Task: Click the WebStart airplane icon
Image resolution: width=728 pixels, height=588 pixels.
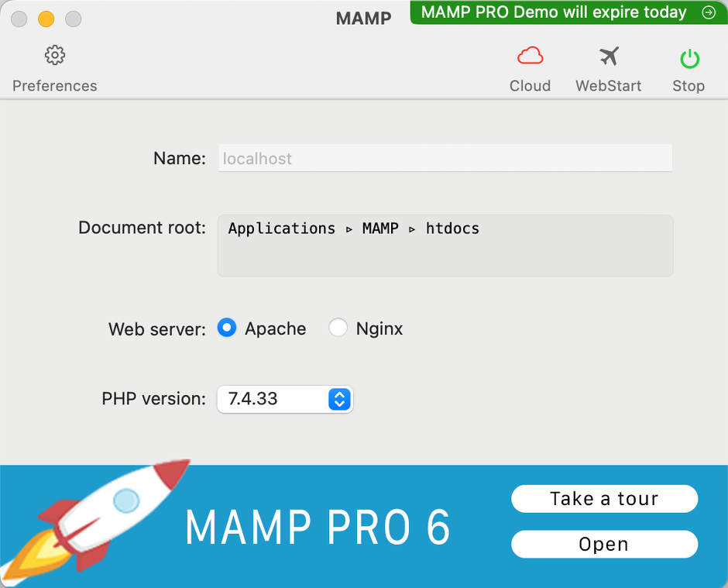Action: [609, 57]
